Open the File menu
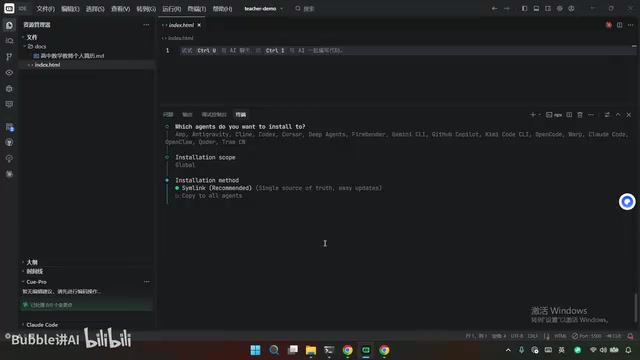Image resolution: width=640 pixels, height=360 pixels. coord(45,9)
